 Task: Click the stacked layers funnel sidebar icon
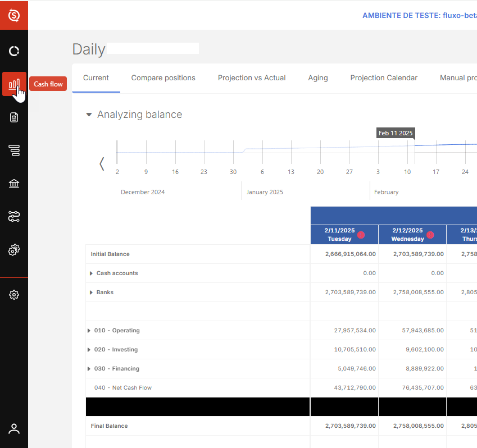[14, 150]
